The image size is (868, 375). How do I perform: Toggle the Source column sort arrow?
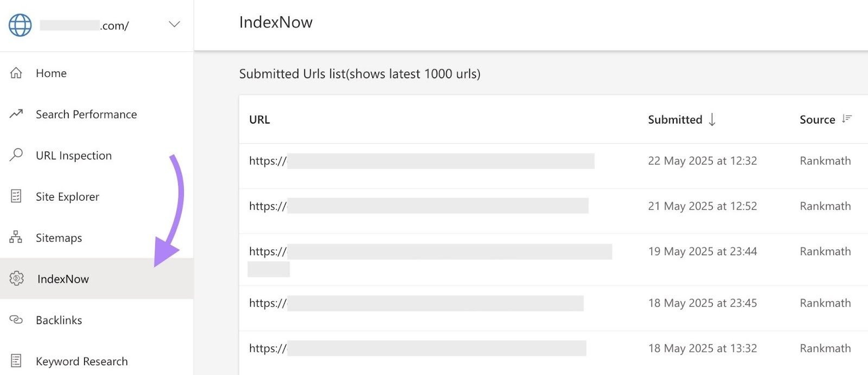[846, 118]
